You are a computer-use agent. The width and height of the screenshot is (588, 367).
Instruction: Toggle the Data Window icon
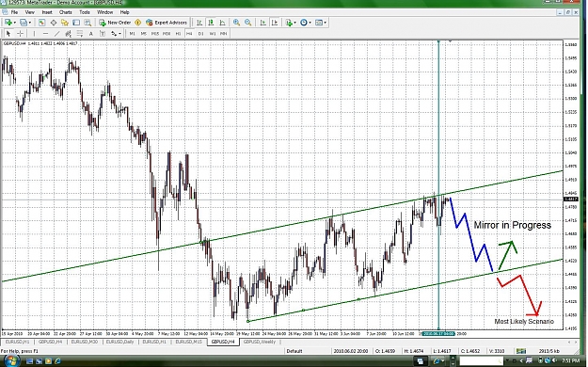54,23
